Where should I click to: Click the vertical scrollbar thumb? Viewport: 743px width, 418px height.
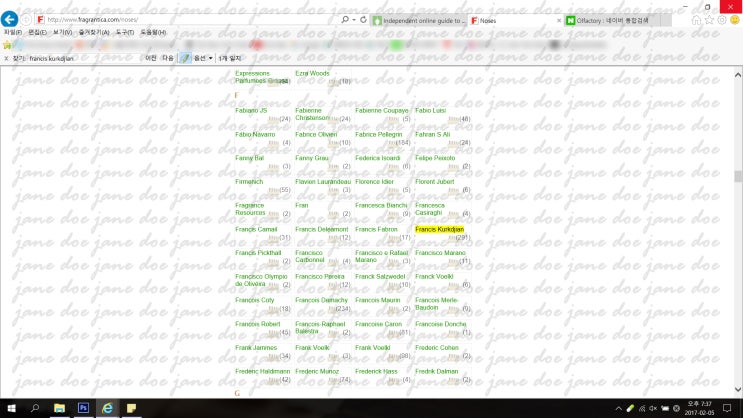coord(738,176)
